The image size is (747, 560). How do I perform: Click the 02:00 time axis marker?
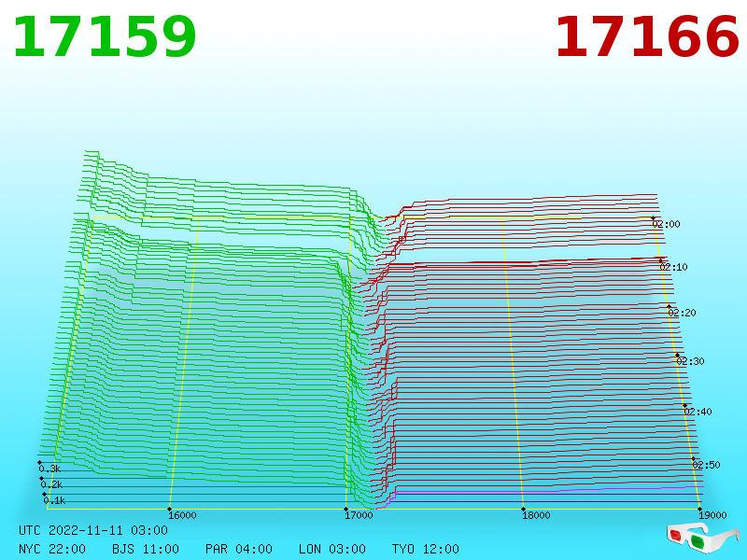[x=666, y=224]
